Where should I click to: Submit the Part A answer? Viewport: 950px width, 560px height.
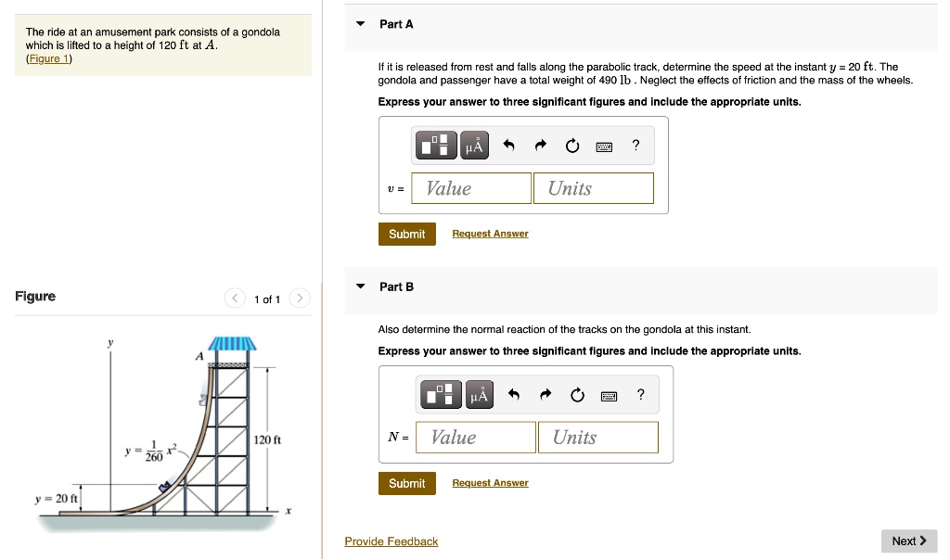(406, 234)
